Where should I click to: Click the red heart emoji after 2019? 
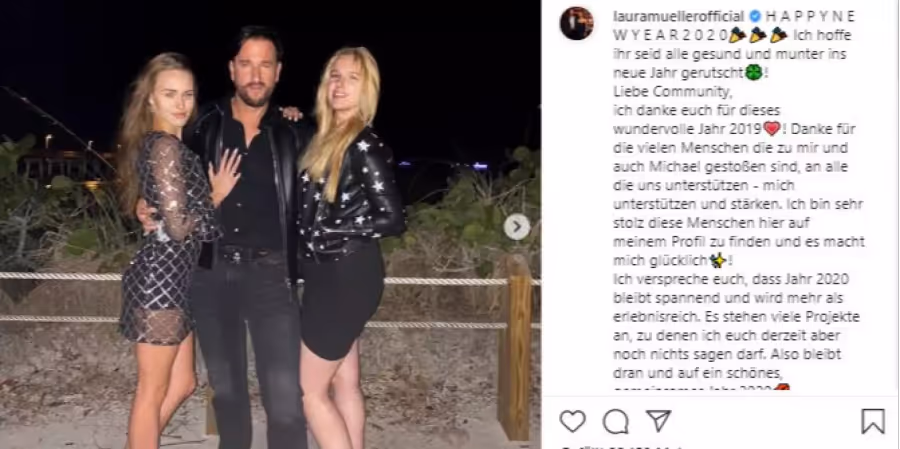[x=771, y=129]
